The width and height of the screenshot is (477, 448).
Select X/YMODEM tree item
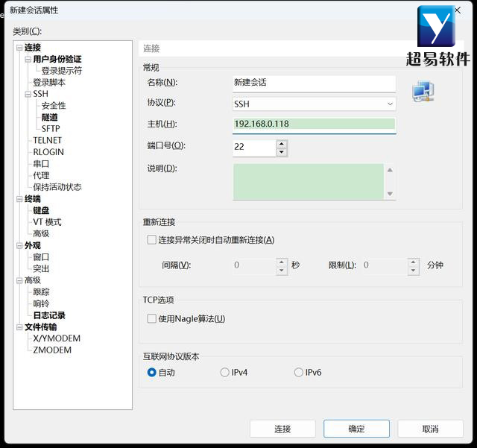(57, 338)
